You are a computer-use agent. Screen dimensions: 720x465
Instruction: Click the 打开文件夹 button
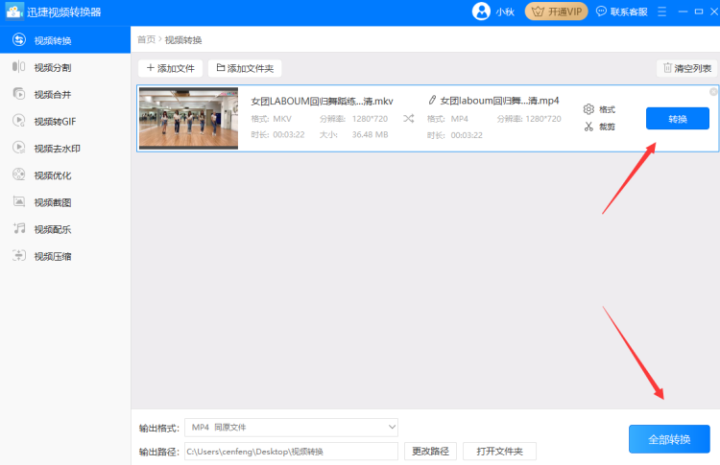click(500, 452)
